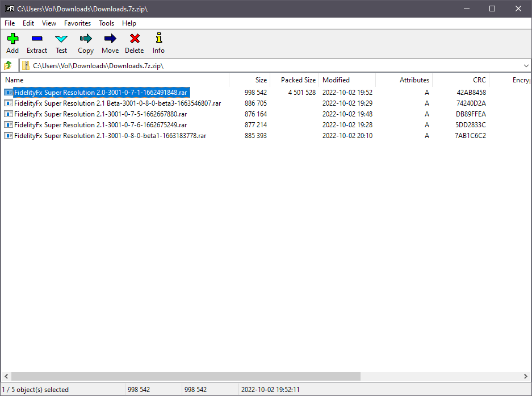Open the View menu

point(49,23)
